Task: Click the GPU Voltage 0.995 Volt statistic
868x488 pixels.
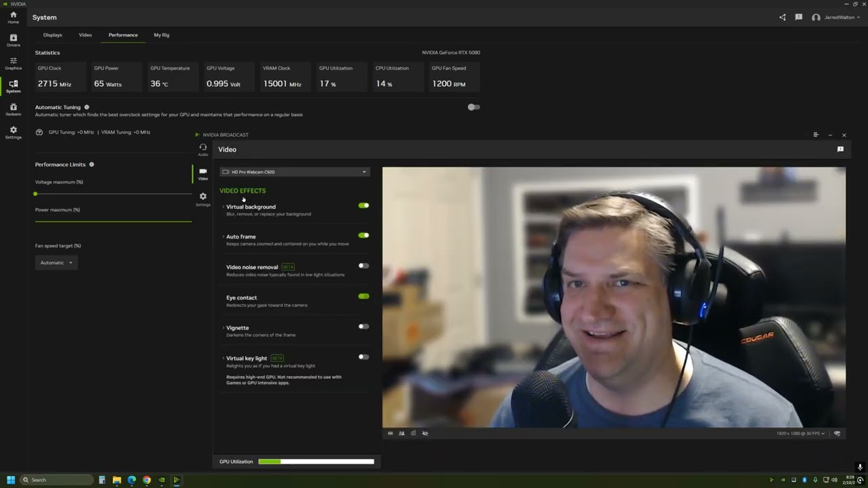Action: [x=230, y=77]
